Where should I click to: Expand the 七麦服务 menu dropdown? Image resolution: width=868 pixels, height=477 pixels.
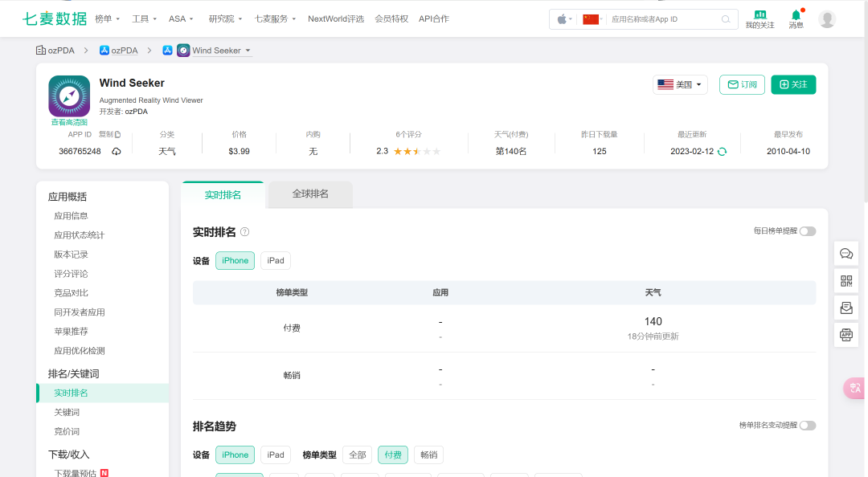(x=275, y=18)
